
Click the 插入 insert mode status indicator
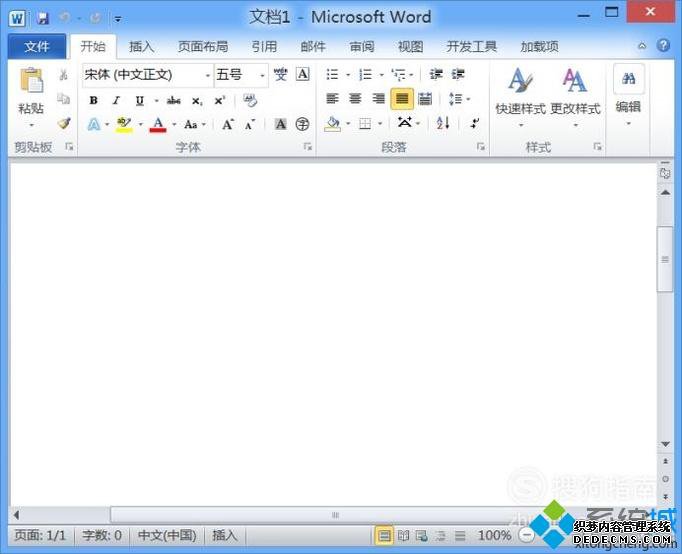pyautogui.click(x=224, y=535)
